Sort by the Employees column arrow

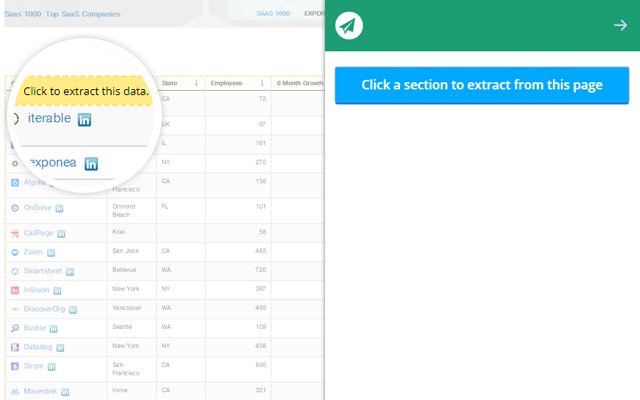(x=262, y=83)
